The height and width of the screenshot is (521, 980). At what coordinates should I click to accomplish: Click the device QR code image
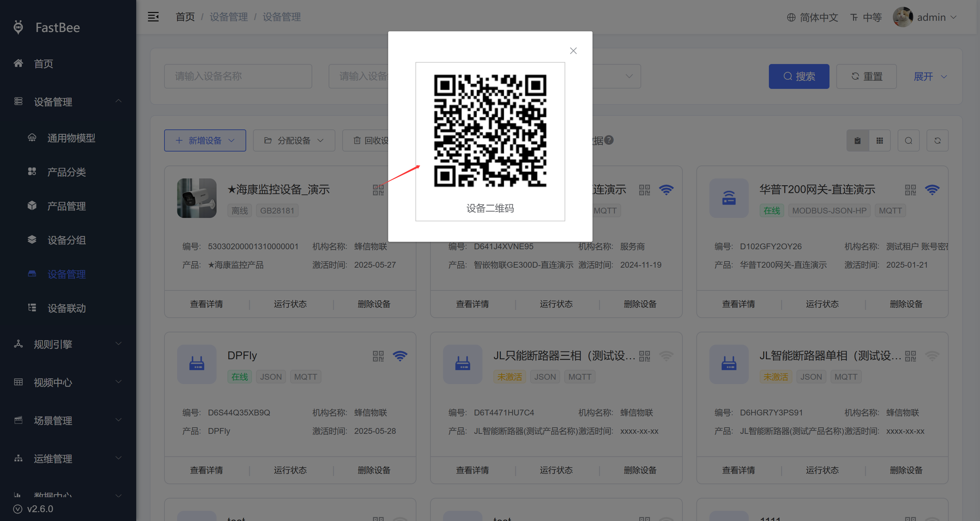(490, 130)
